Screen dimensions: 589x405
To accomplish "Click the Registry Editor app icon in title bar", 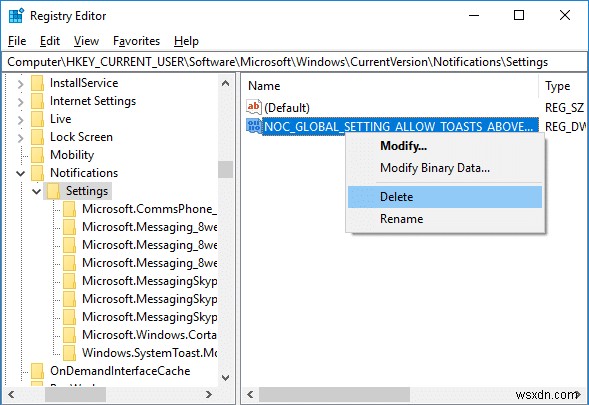I will tap(16, 16).
